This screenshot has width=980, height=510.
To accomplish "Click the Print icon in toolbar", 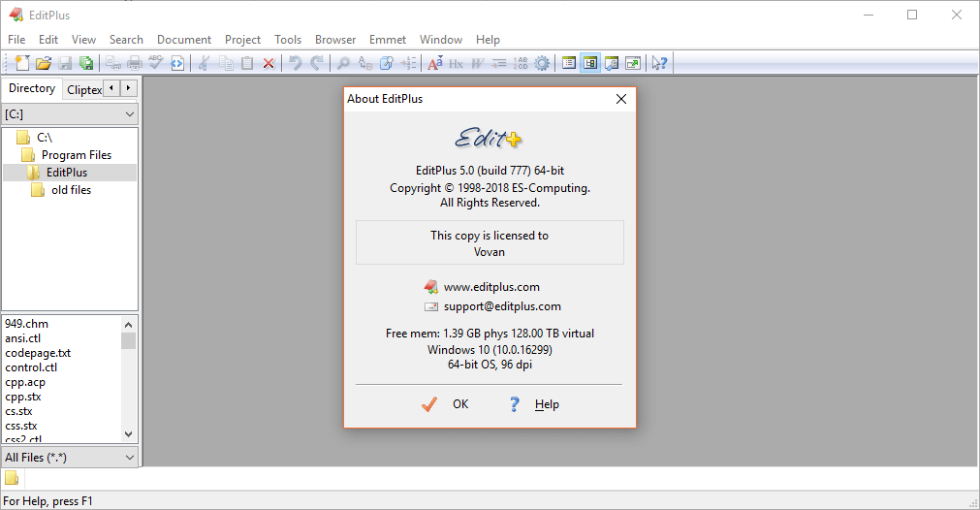I will (135, 62).
